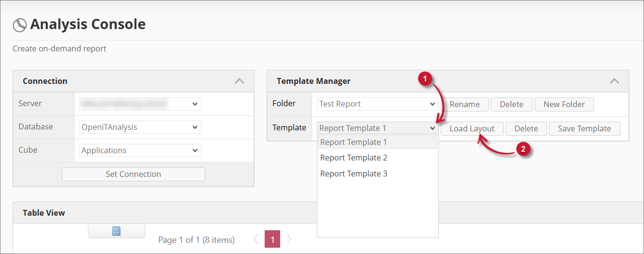Choose Report Template 2 from the list
This screenshot has height=254, width=644.
[x=354, y=158]
